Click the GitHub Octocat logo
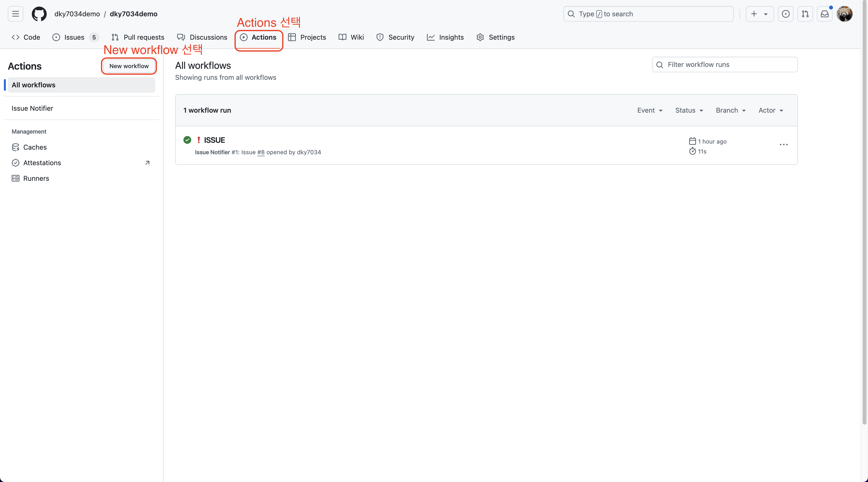Image resolution: width=868 pixels, height=482 pixels. coord(39,14)
